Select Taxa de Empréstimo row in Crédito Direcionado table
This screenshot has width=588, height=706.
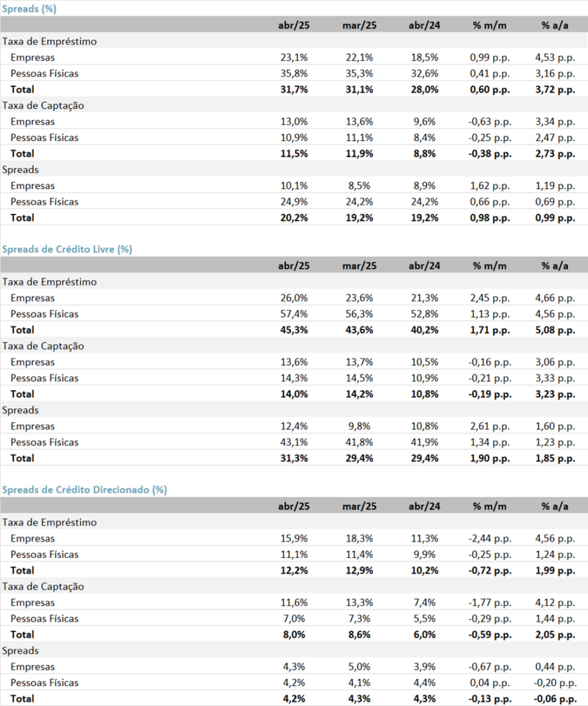click(x=50, y=523)
